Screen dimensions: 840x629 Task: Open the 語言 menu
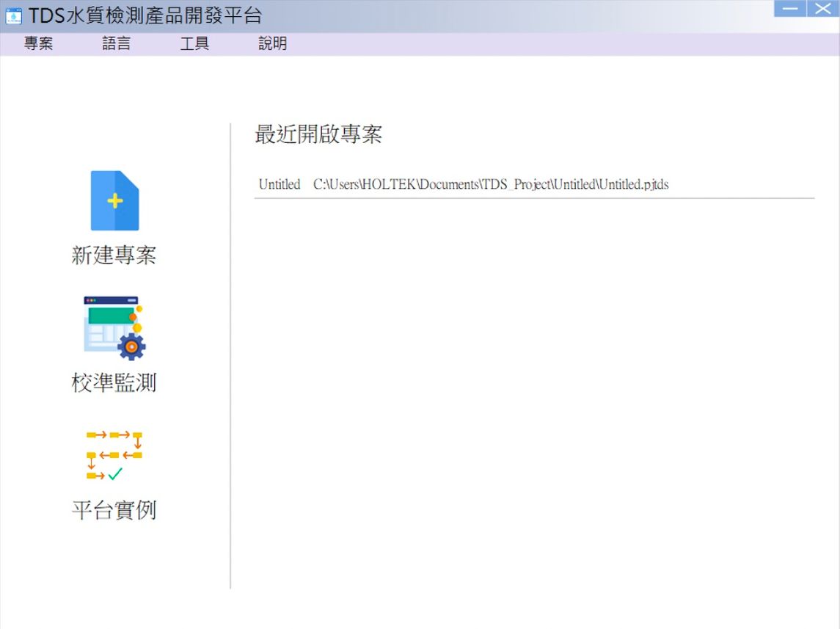[x=116, y=43]
